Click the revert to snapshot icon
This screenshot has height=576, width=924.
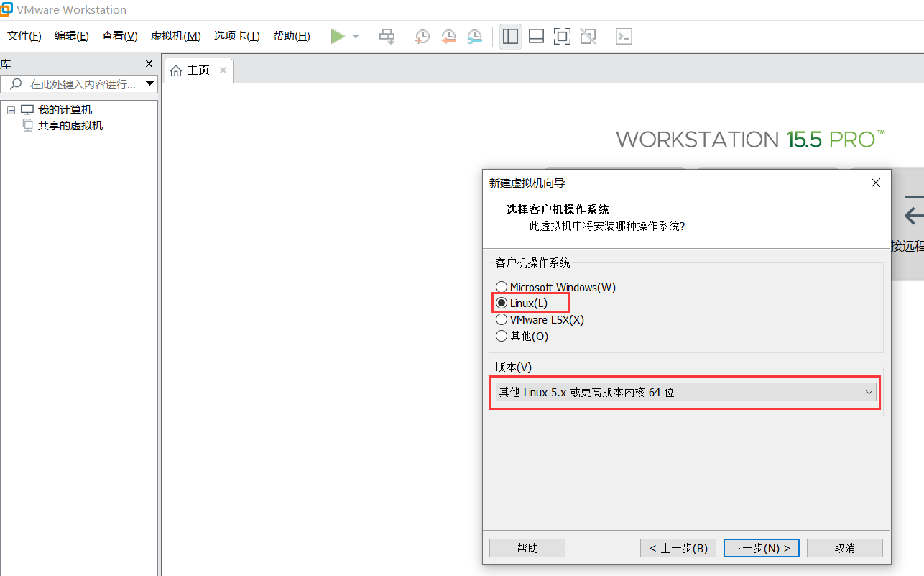click(x=449, y=36)
